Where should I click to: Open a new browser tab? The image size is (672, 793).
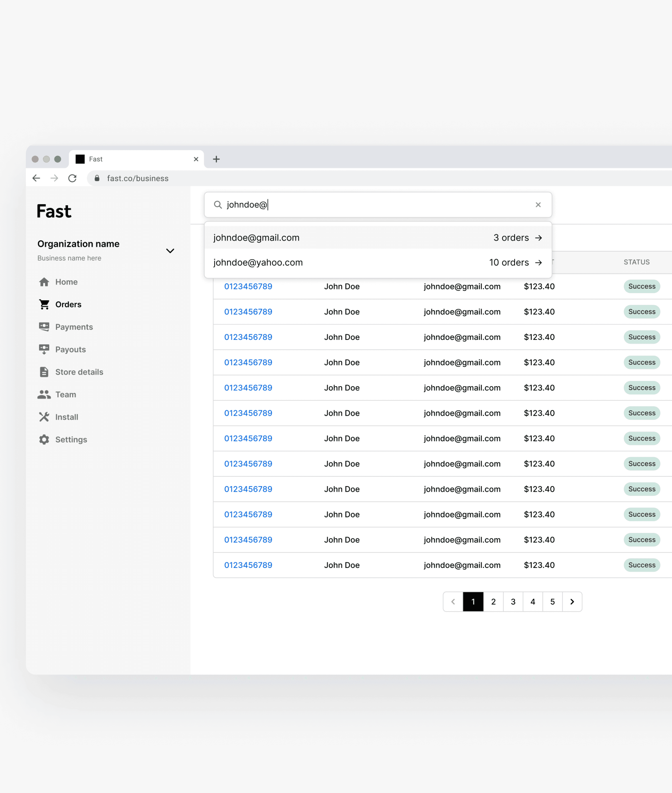[x=216, y=159]
